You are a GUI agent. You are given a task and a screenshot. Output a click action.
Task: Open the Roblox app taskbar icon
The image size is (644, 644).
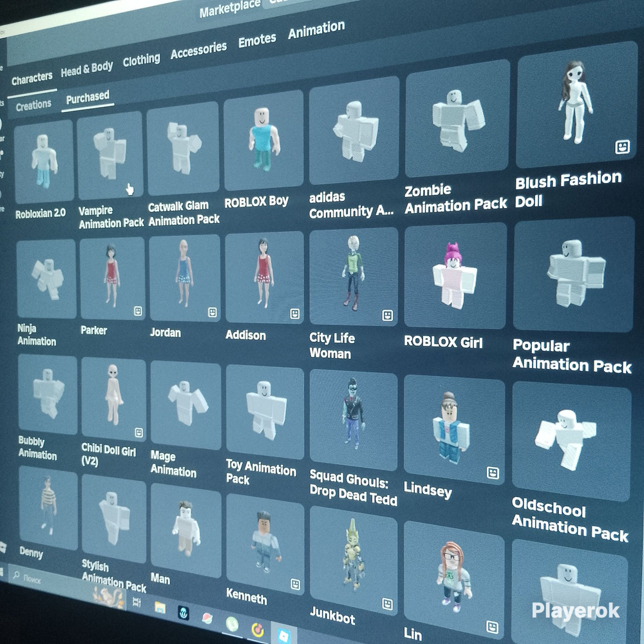[x=284, y=636]
